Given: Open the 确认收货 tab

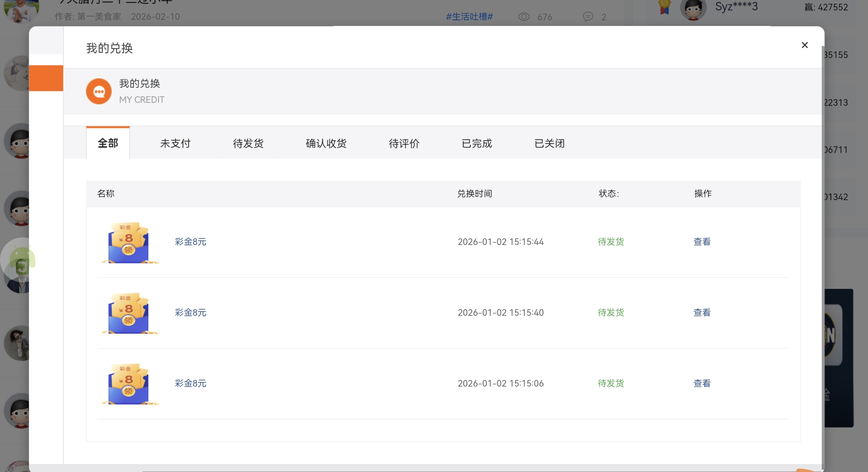Looking at the screenshot, I should 325,143.
